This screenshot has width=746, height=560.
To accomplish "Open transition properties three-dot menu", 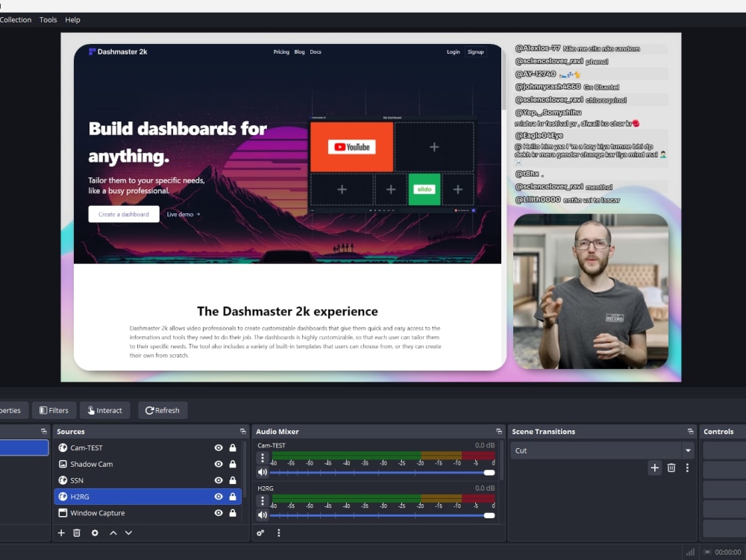I will pos(687,468).
